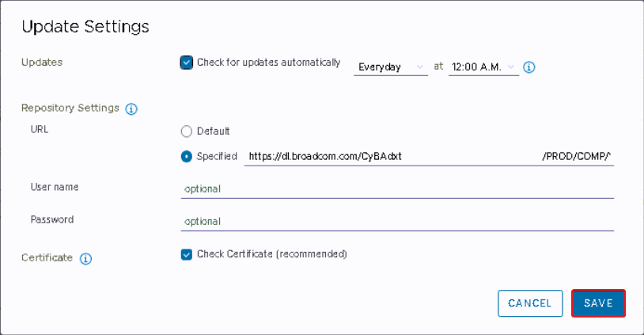Click the info icon beside Certificate
Image resolution: width=644 pixels, height=335 pixels.
click(x=85, y=258)
